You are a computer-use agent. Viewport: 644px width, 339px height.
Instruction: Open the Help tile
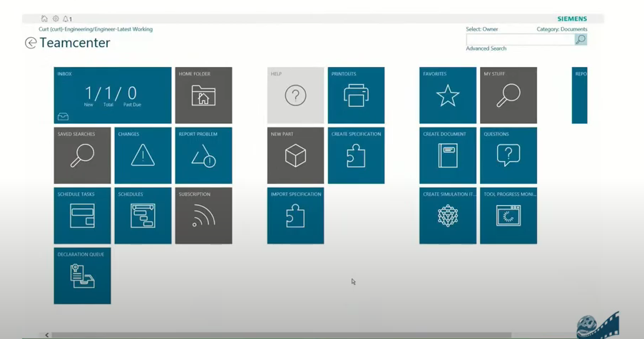295,95
